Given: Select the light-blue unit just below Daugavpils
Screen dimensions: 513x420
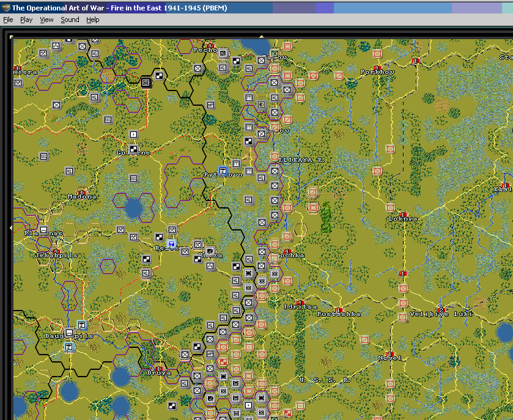Looking at the screenshot, I should (68, 347).
